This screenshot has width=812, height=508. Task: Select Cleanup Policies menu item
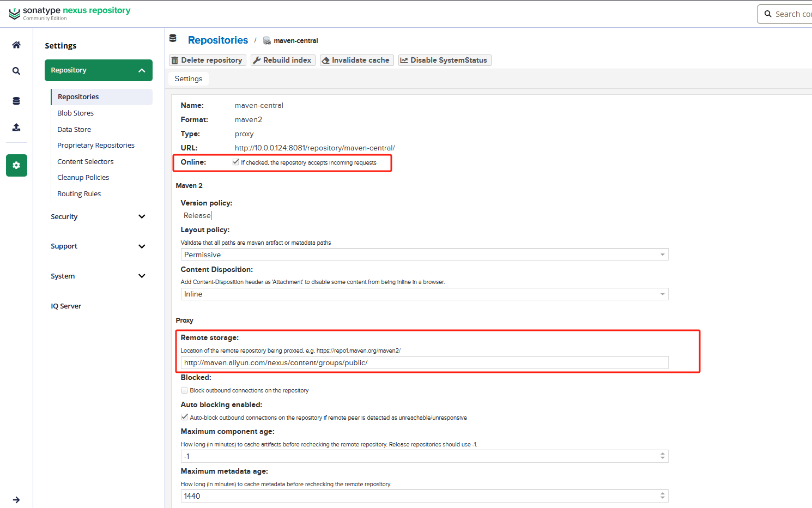pyautogui.click(x=83, y=178)
